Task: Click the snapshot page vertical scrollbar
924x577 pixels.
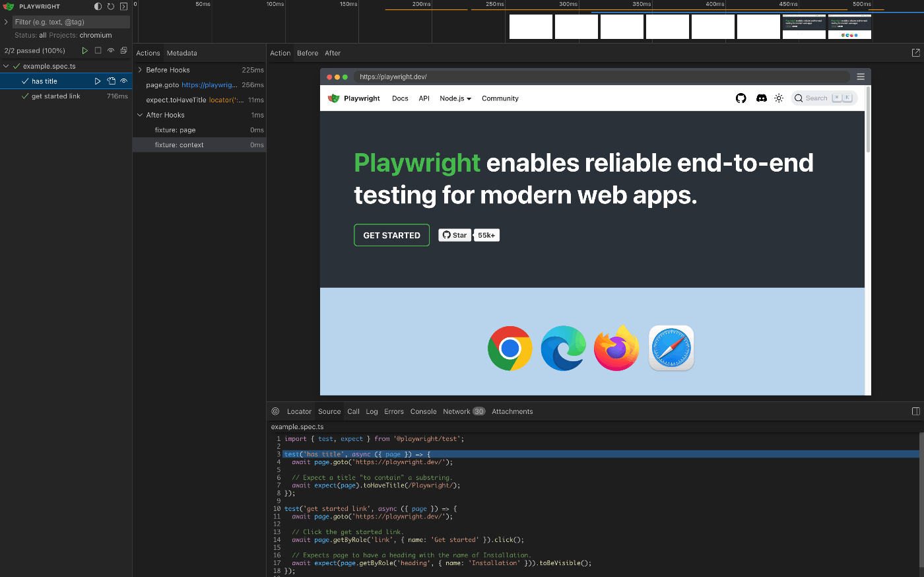Action: [868, 119]
